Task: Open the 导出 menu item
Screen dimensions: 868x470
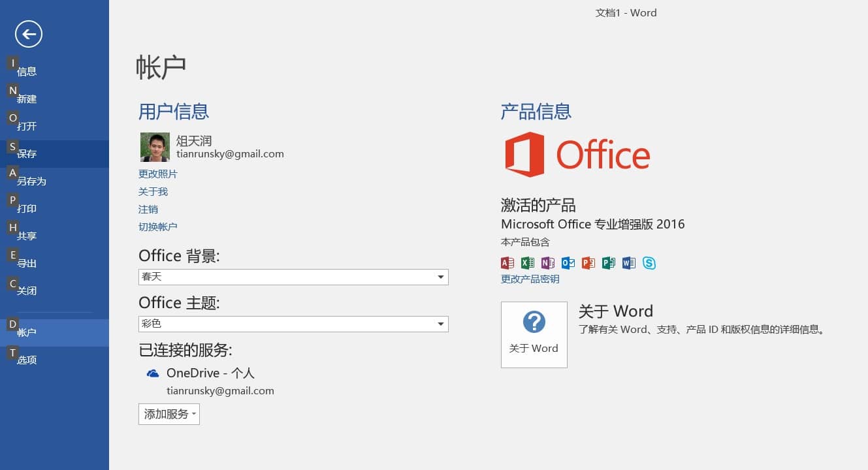Action: click(54, 263)
